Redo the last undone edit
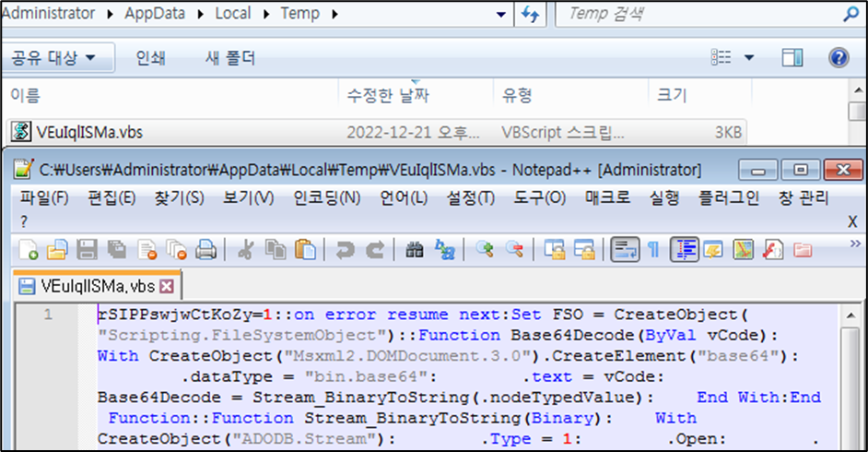This screenshot has width=868, height=452. point(375,250)
